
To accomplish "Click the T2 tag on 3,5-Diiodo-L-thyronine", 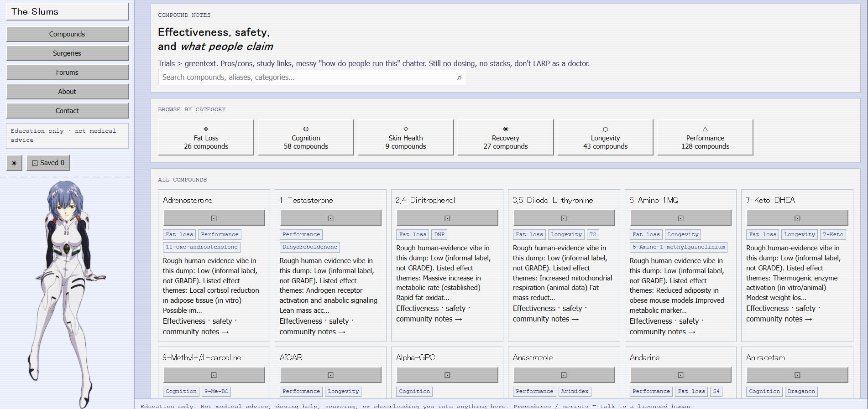I will click(x=593, y=234).
